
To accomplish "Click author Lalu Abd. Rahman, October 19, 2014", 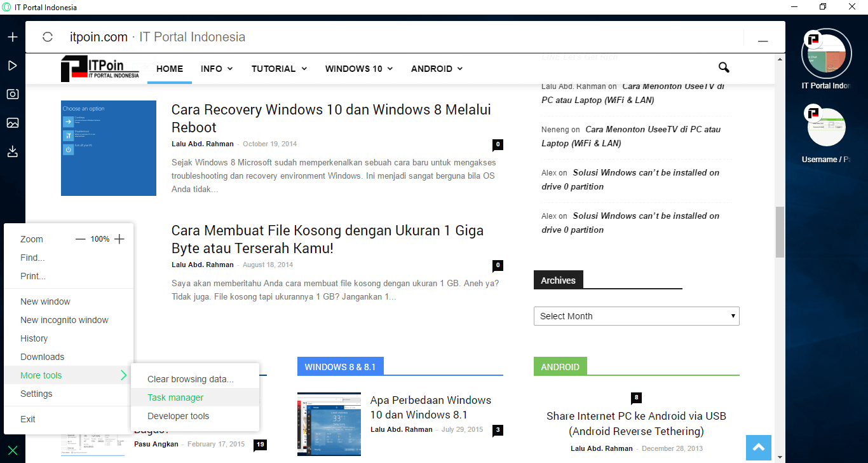I will point(203,144).
